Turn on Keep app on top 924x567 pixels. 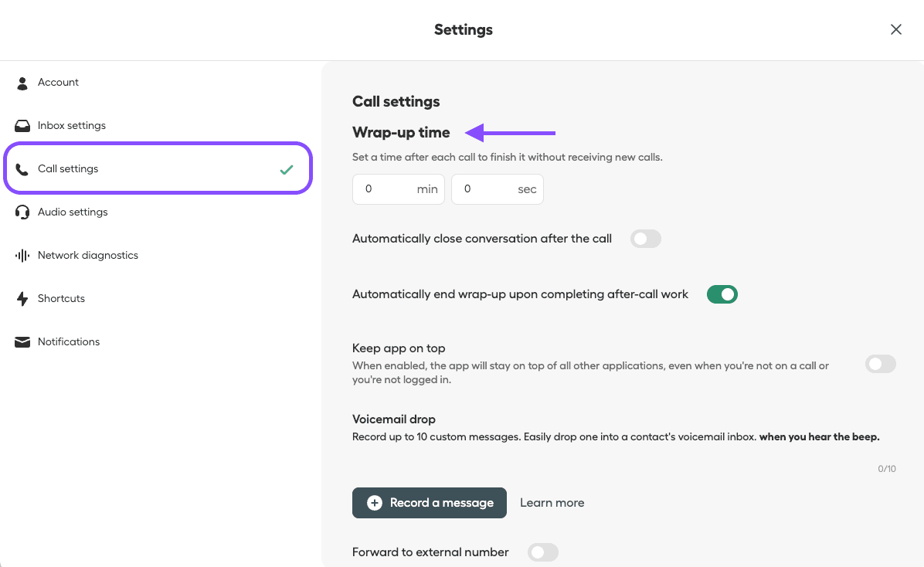(880, 364)
